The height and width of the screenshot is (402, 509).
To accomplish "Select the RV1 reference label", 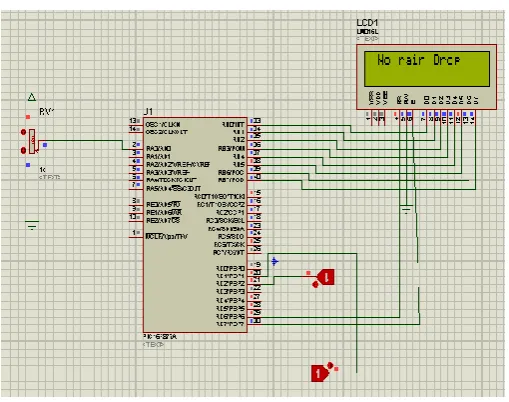I will click(46, 112).
